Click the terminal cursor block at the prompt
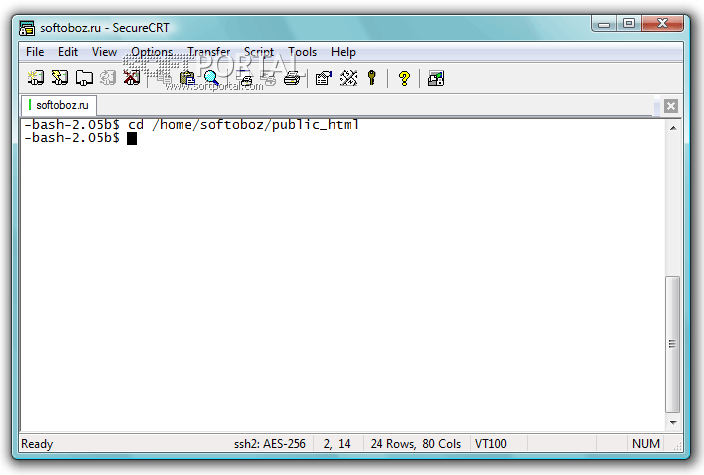This screenshot has width=704, height=475. tap(132, 138)
